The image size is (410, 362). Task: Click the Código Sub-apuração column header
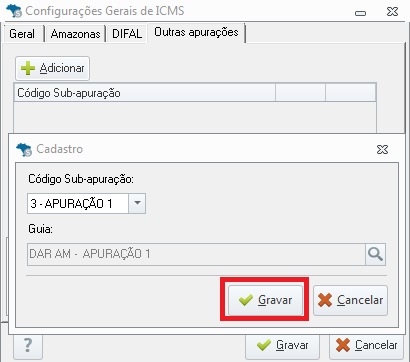pos(145,93)
